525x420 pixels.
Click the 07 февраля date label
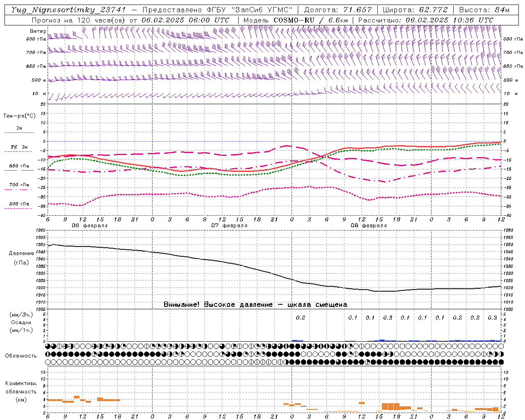(x=229, y=226)
